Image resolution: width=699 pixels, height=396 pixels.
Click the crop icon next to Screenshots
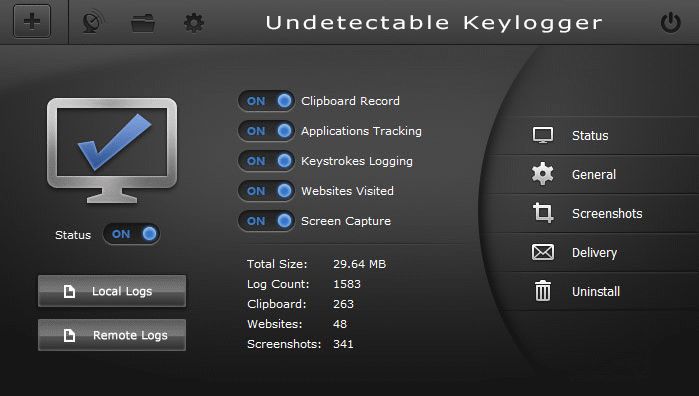point(543,213)
